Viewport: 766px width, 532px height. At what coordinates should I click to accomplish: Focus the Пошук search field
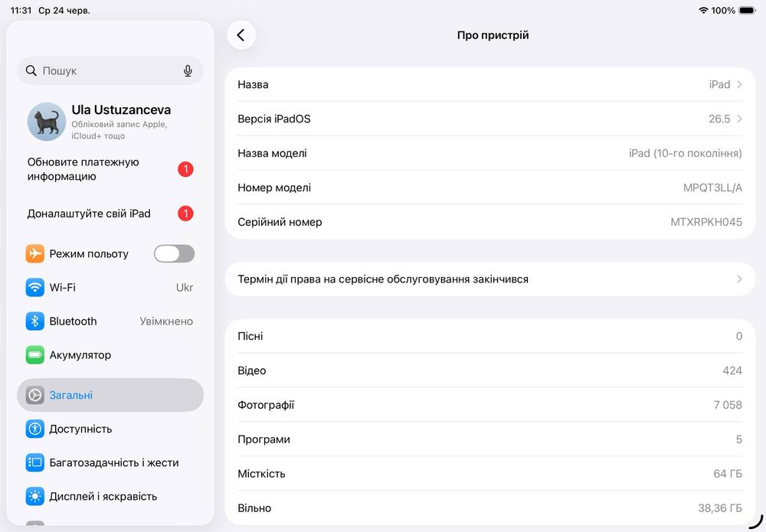click(x=110, y=70)
